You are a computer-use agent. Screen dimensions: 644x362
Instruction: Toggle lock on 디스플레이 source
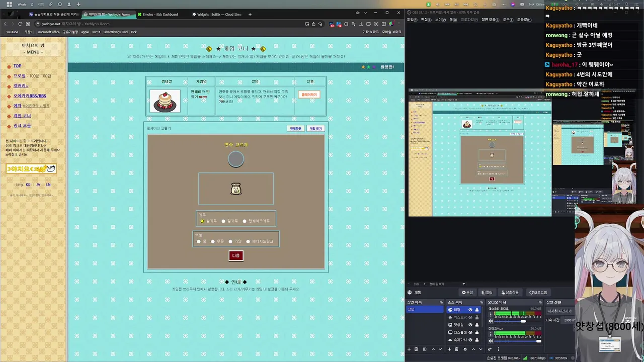[477, 332]
